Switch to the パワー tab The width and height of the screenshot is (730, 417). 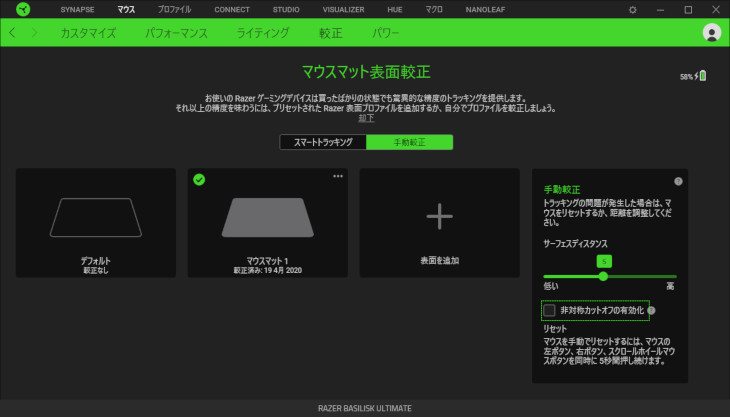[x=385, y=33]
